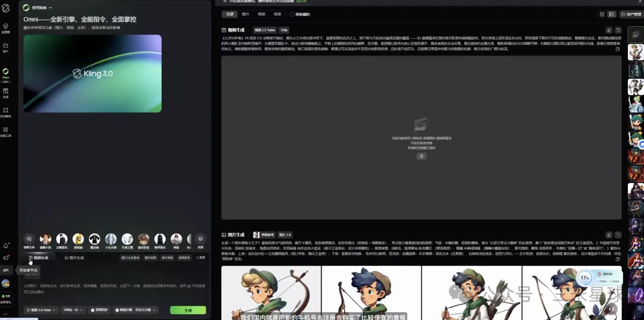
Task: Click edit icon of 视频生成 task
Action: click(609, 30)
